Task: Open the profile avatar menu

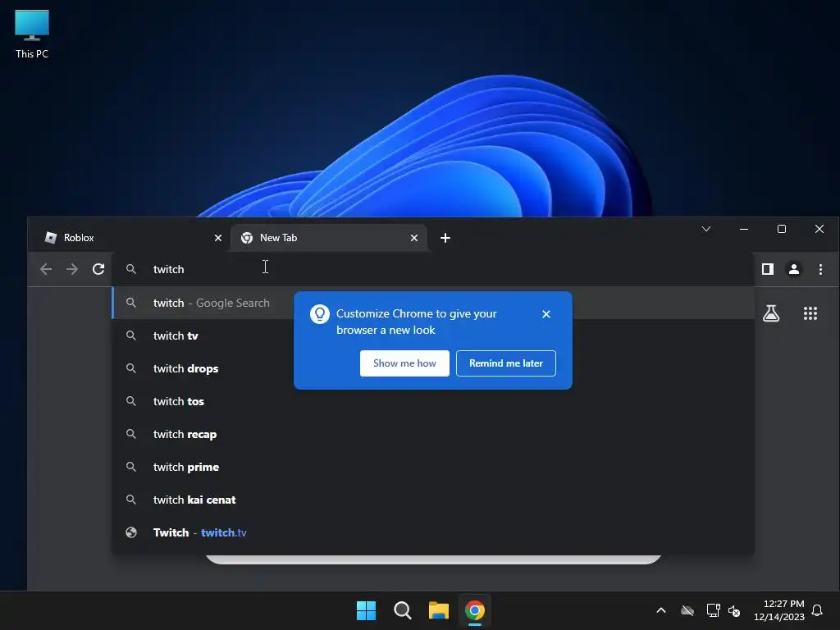Action: [x=794, y=269]
